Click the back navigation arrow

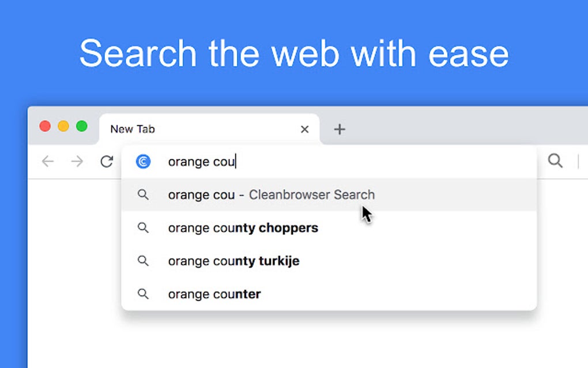click(x=47, y=162)
